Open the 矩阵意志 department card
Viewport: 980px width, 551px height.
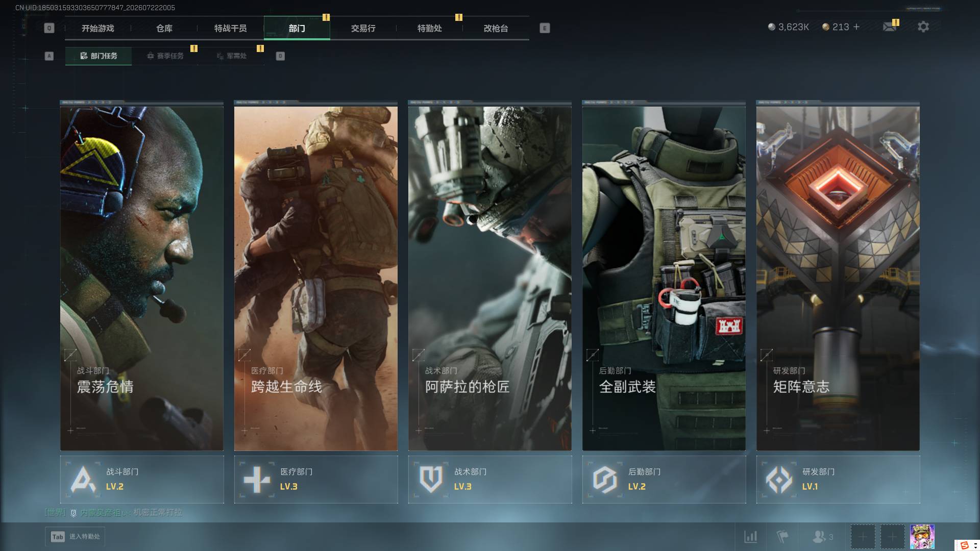[x=838, y=275]
